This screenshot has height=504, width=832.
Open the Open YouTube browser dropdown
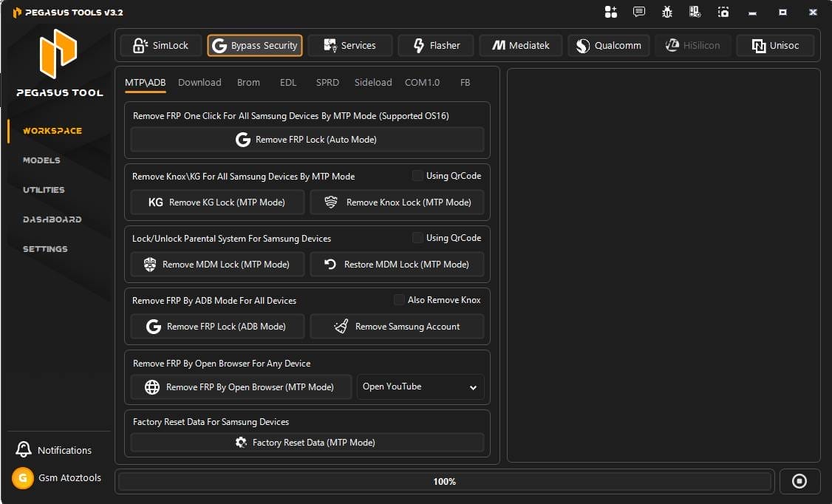click(420, 386)
